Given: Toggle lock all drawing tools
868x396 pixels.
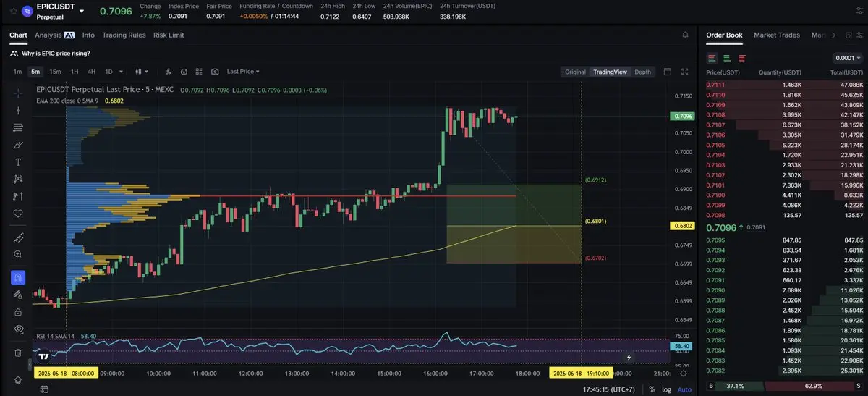Looking at the screenshot, I should point(18,311).
